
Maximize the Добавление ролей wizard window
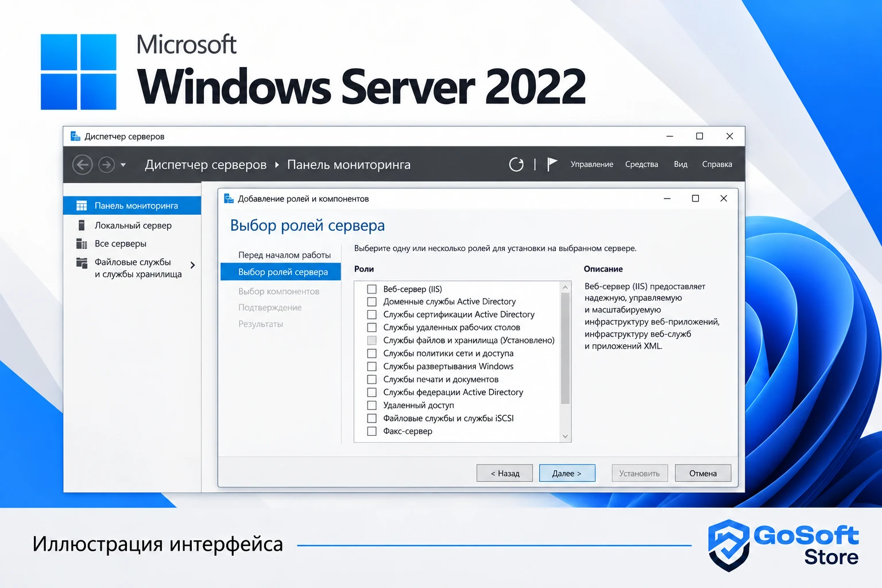click(695, 198)
